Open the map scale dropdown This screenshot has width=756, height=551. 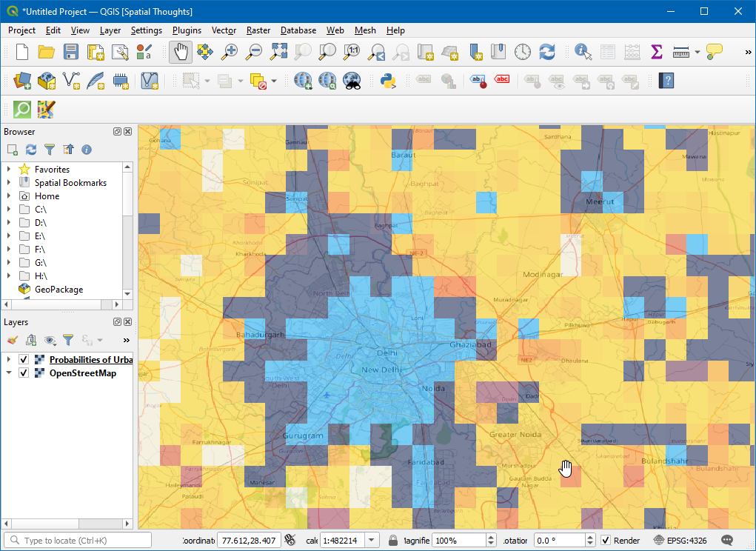click(372, 541)
